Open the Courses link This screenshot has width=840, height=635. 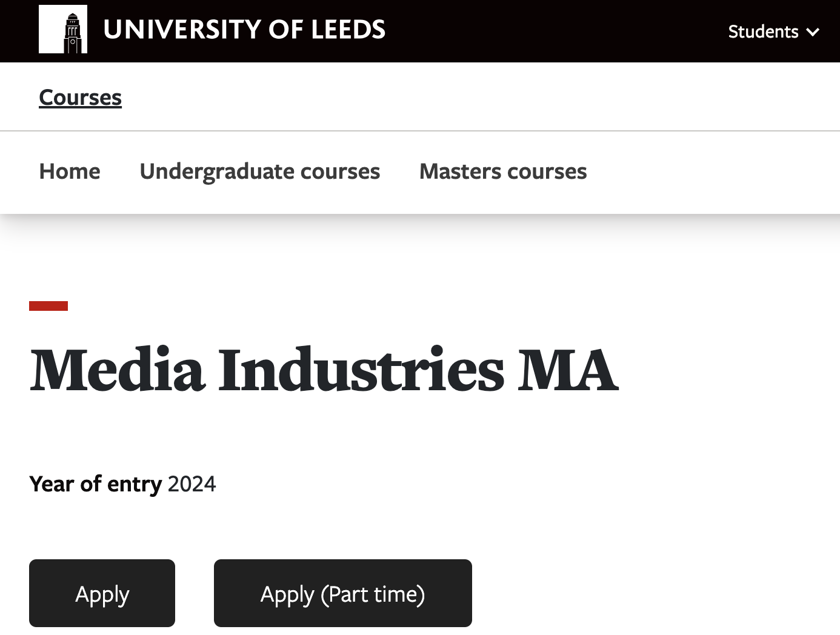(x=80, y=98)
